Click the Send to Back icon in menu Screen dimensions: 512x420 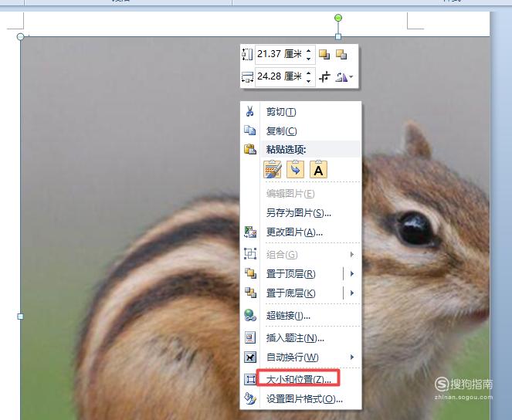click(250, 293)
